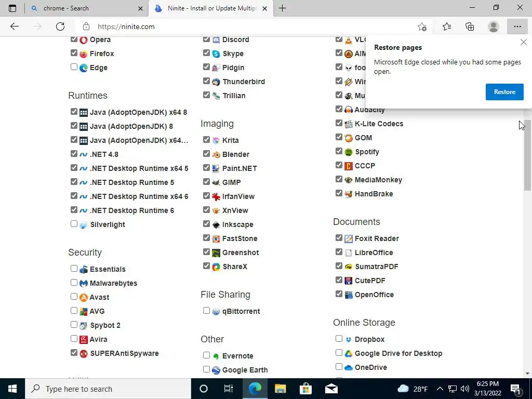Click the Krita app icon
532x399 pixels.
[x=216, y=140]
